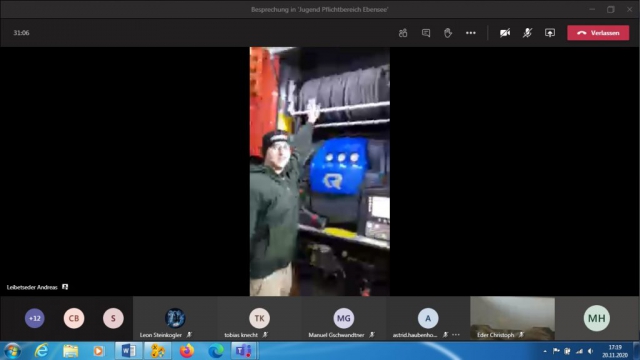Click Eder Christoph's video thumbnail
The height and width of the screenshot is (360, 640).
pyautogui.click(x=512, y=318)
